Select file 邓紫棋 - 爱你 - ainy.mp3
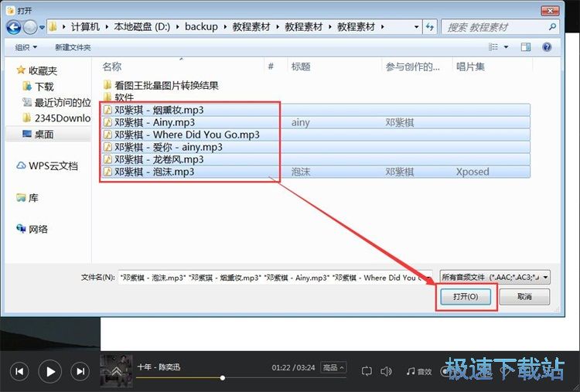 pos(315,147)
